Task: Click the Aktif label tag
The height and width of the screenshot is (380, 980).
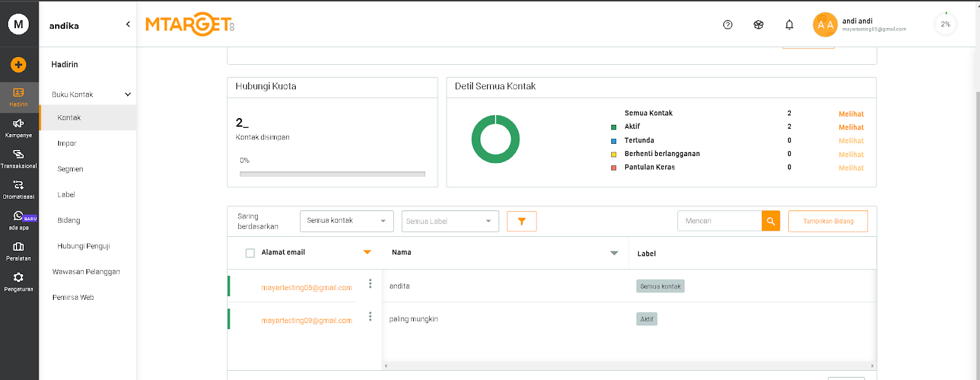Action: click(647, 319)
